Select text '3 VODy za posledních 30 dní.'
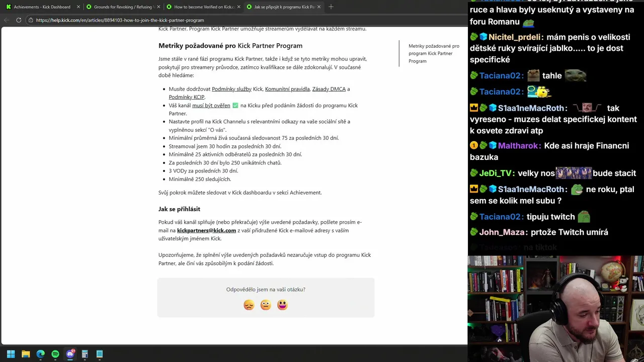Viewport: 644px width, 362px height. click(203, 171)
